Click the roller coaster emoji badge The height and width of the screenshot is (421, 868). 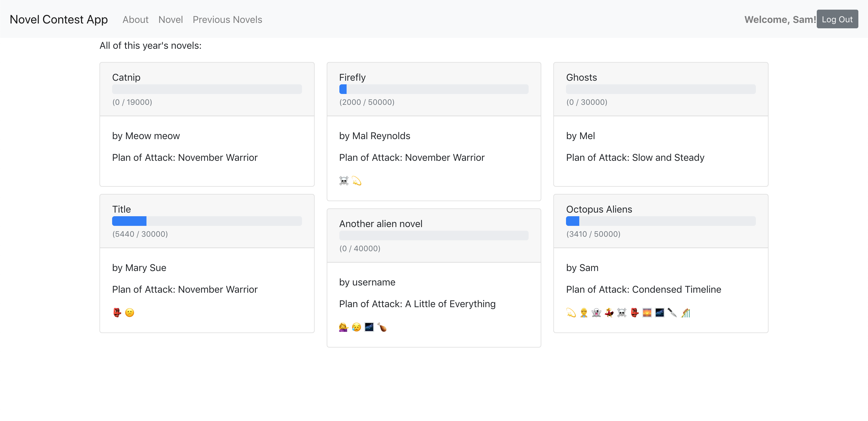click(685, 313)
